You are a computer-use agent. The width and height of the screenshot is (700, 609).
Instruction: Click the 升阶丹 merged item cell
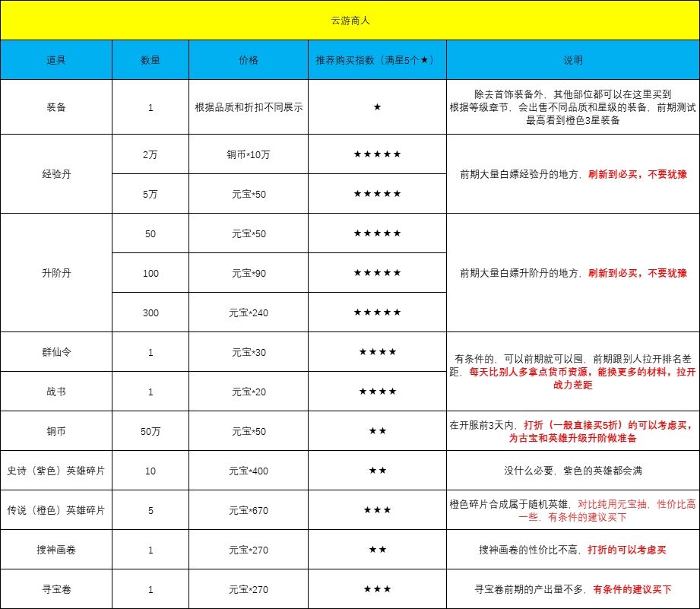point(56,273)
